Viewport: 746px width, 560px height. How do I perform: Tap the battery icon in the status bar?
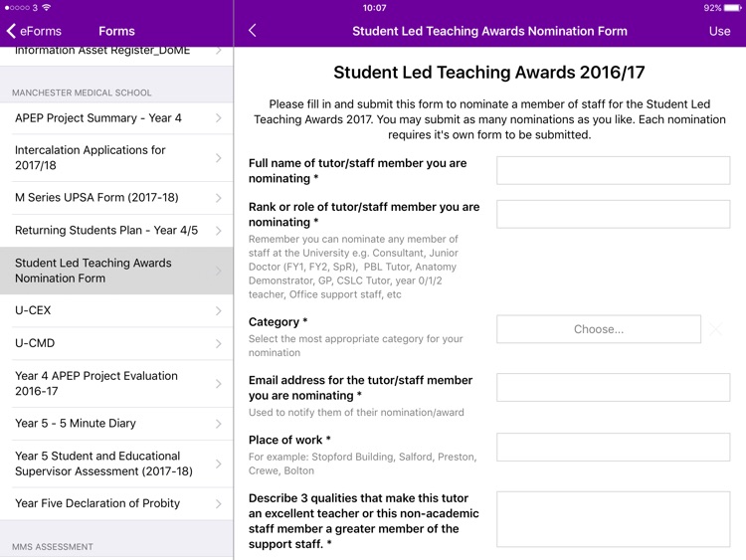point(733,8)
